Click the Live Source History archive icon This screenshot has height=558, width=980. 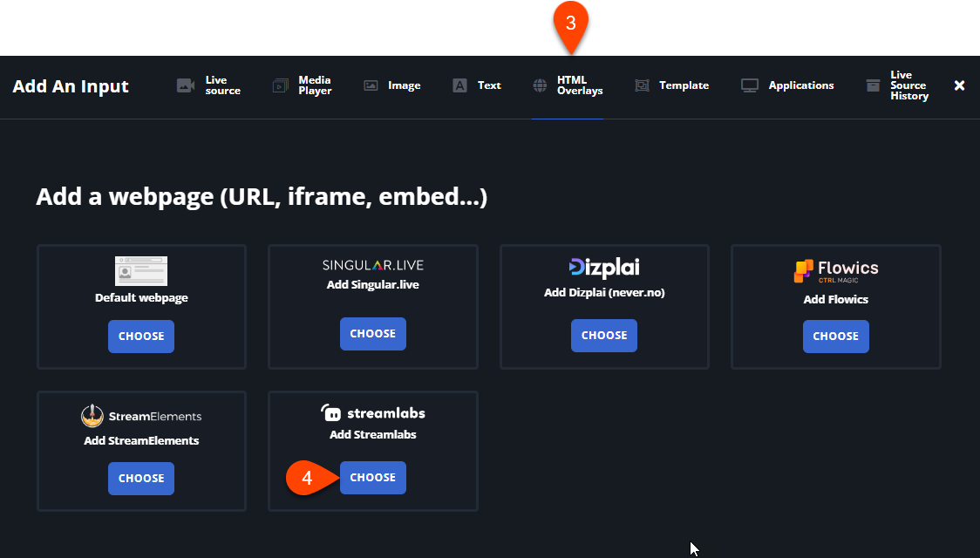click(x=873, y=85)
